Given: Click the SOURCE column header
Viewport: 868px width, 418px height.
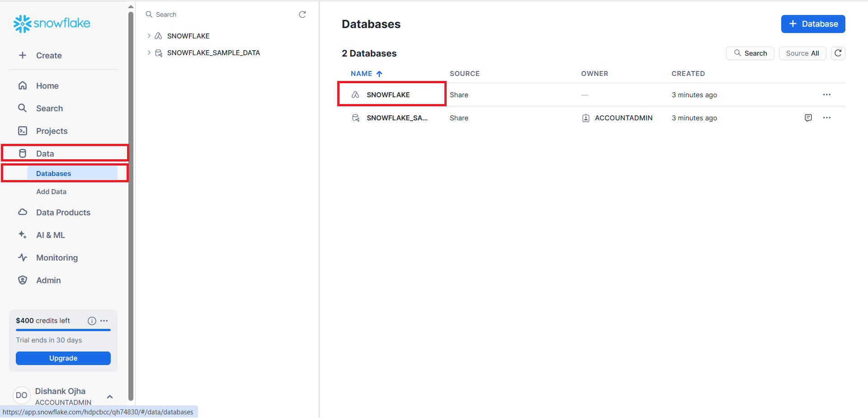Looking at the screenshot, I should (x=465, y=74).
